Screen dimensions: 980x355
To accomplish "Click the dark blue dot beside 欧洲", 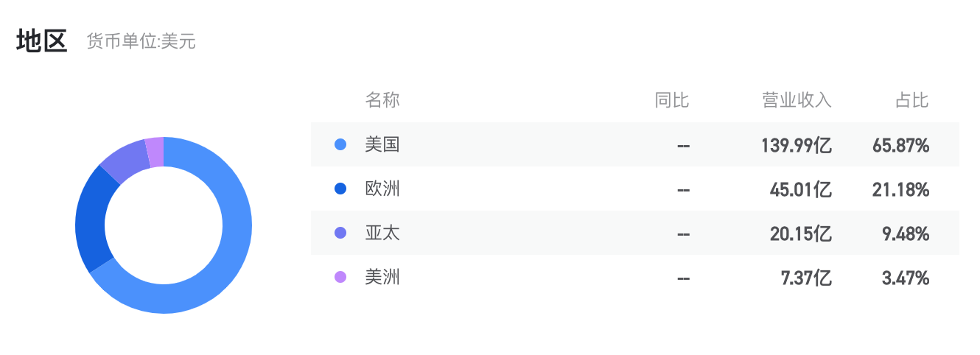I will [x=340, y=189].
